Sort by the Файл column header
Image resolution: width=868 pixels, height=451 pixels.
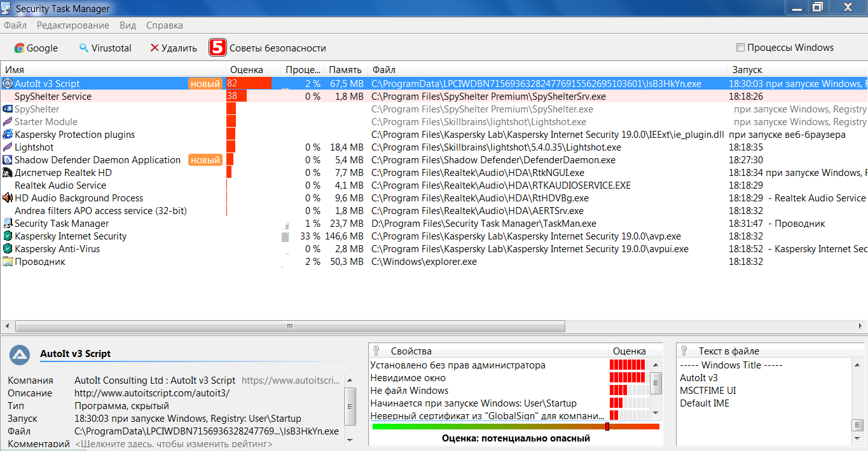coord(548,70)
